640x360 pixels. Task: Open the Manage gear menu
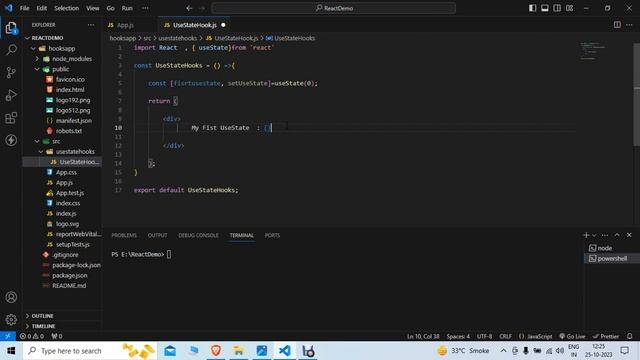click(x=11, y=319)
